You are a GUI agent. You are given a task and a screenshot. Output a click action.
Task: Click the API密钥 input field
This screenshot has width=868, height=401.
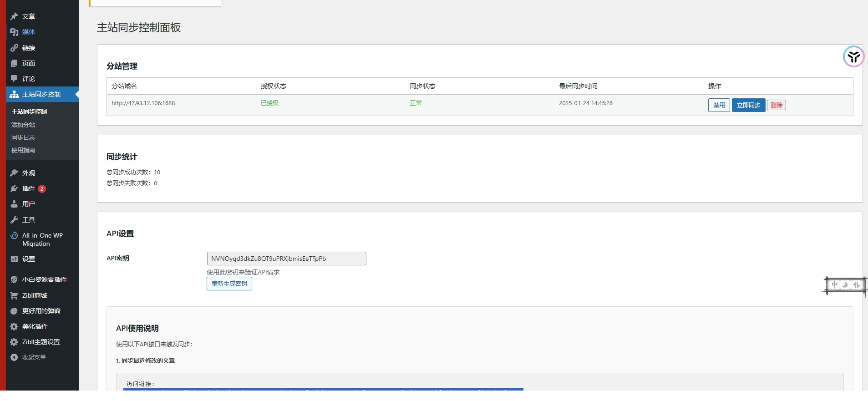click(287, 259)
